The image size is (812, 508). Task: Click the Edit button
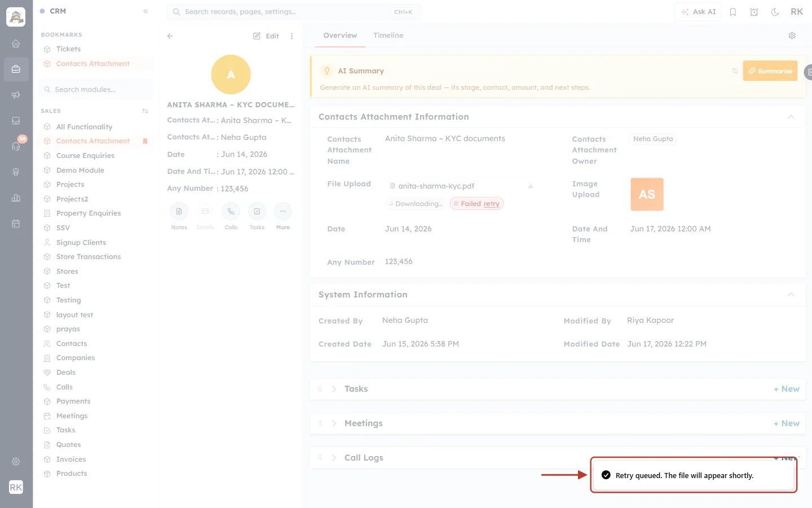pos(266,36)
